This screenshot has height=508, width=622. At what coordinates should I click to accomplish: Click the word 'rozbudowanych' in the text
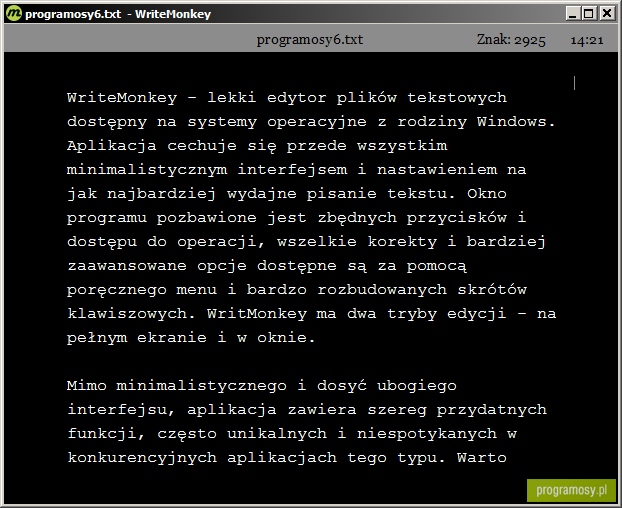point(382,289)
